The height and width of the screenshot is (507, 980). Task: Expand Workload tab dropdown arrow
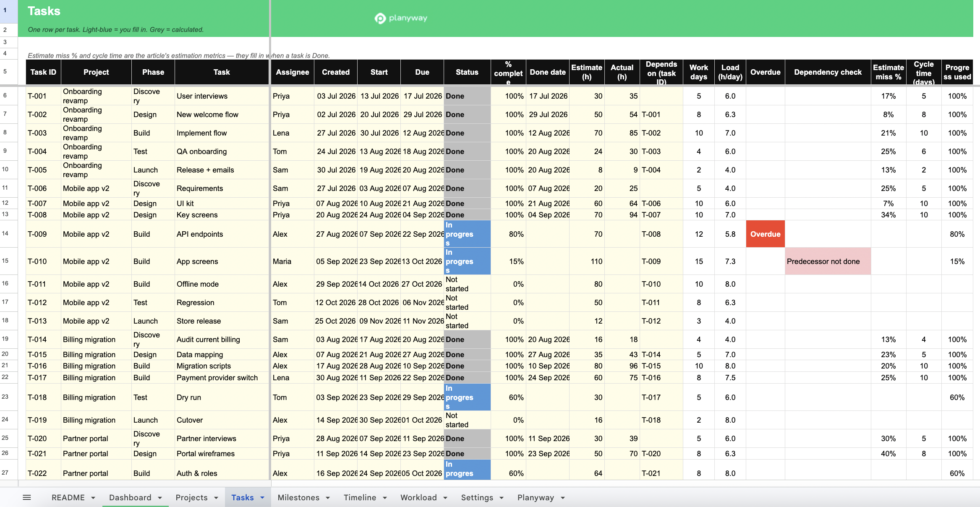(x=445, y=498)
